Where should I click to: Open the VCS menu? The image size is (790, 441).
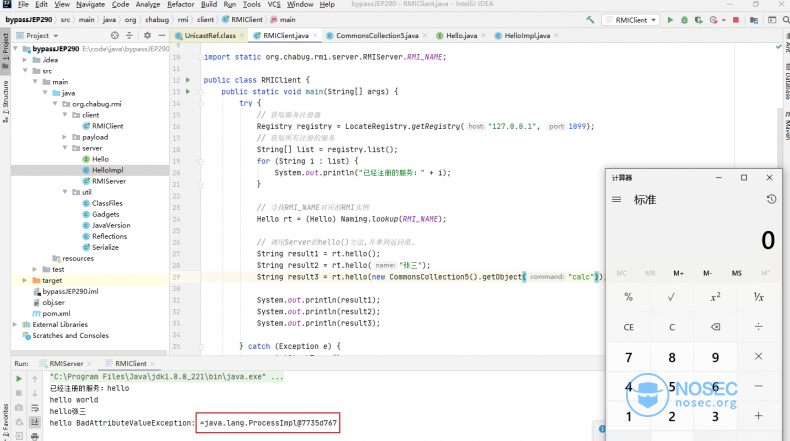274,5
